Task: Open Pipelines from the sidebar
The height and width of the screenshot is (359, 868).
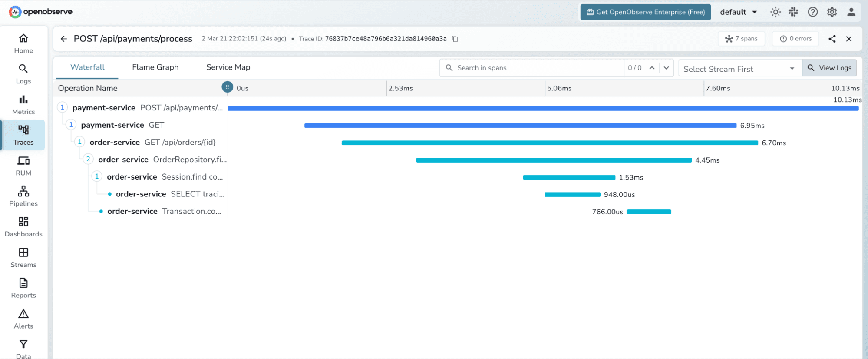Action: 23,197
